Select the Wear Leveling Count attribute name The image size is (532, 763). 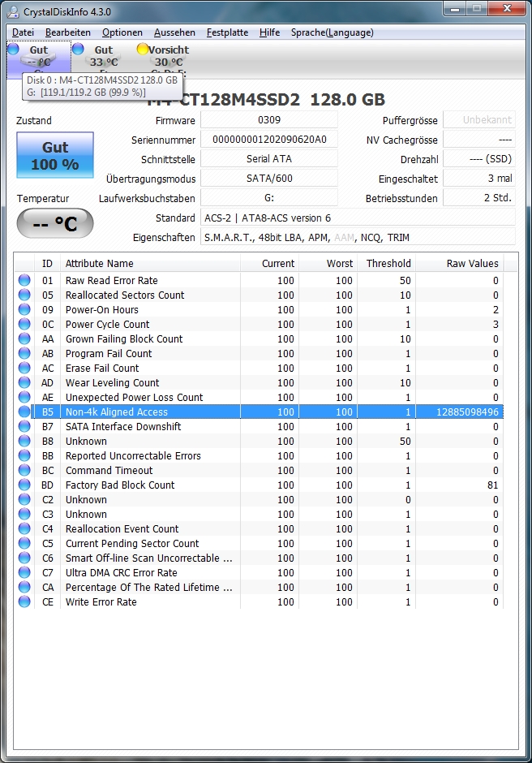tap(113, 382)
